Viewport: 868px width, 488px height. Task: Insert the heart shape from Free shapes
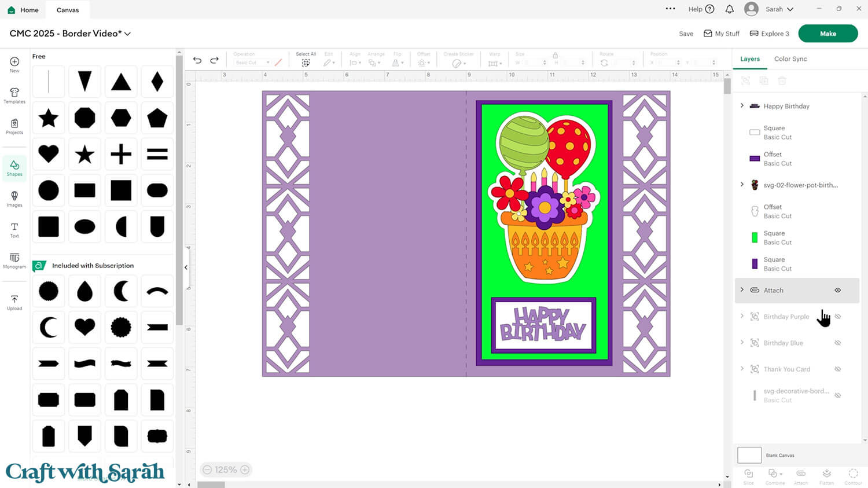pyautogui.click(x=49, y=154)
